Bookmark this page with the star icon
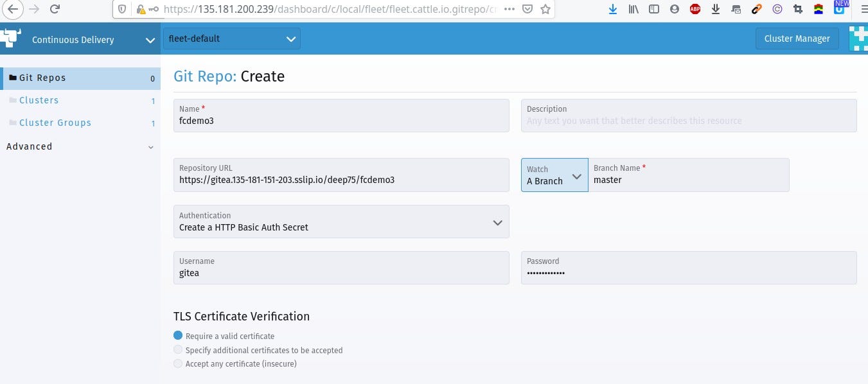The width and height of the screenshot is (868, 384). pos(545,10)
